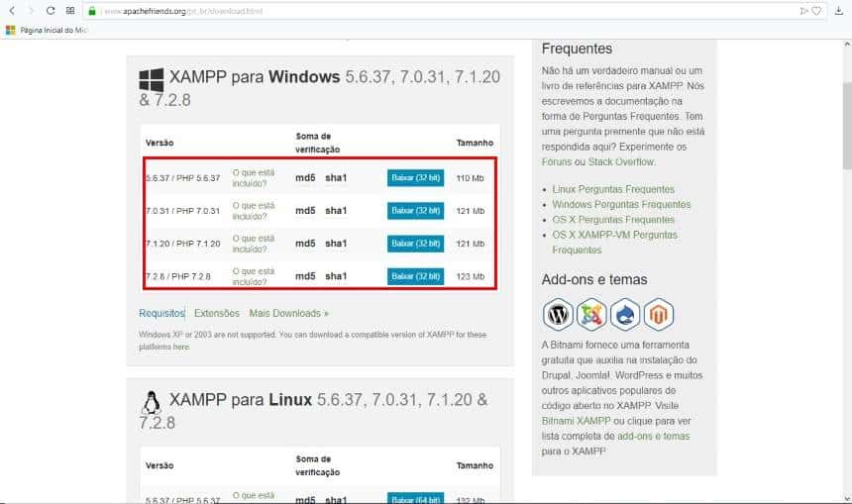This screenshot has height=504, width=852.
Task: Click the 'Add-ons e temas' heading
Action: pos(593,279)
